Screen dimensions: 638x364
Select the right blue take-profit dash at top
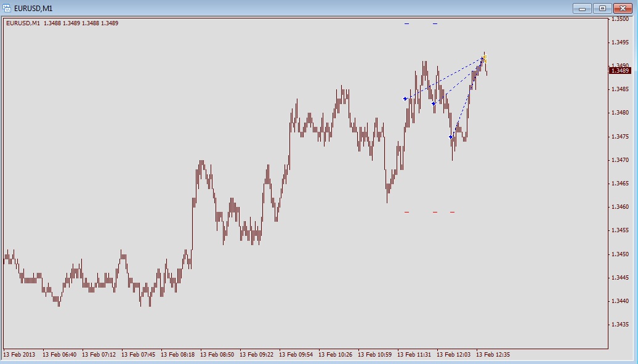(435, 23)
